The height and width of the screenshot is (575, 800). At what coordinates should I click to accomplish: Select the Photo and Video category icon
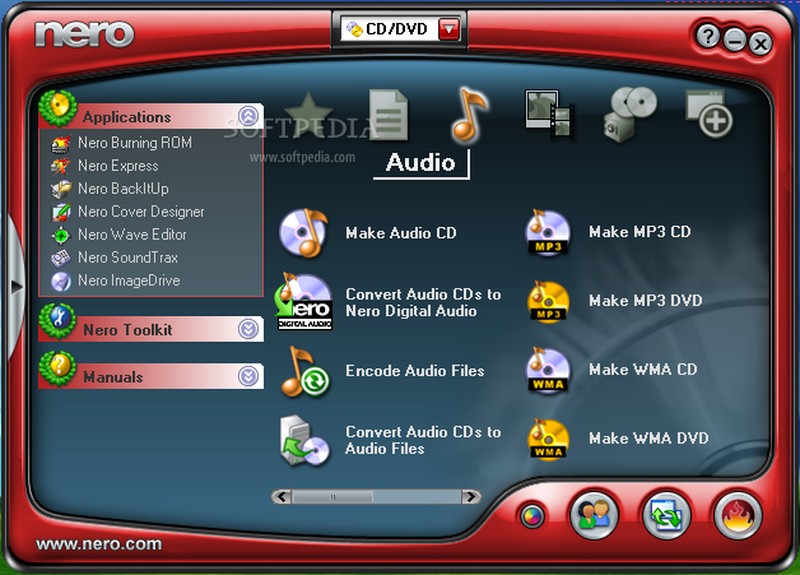[549, 113]
